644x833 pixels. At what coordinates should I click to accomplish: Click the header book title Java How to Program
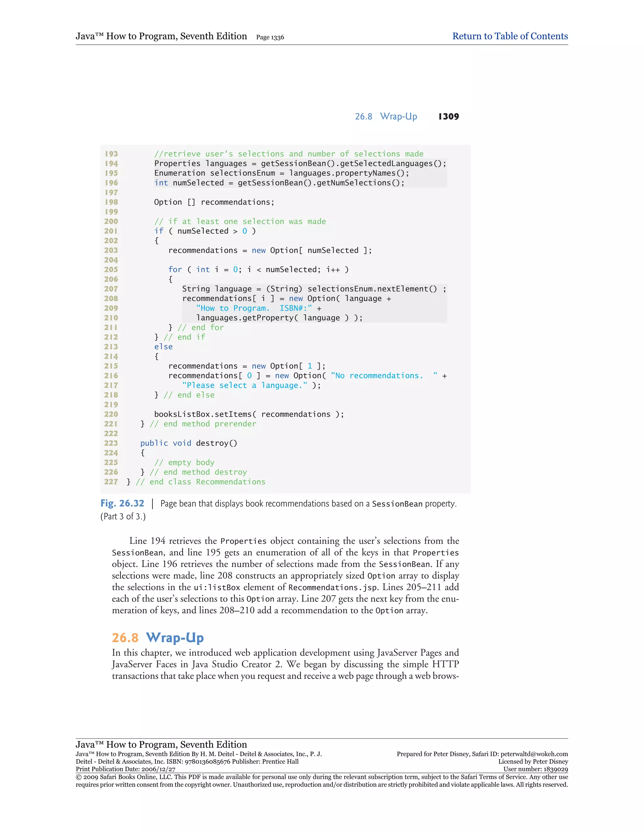point(161,36)
